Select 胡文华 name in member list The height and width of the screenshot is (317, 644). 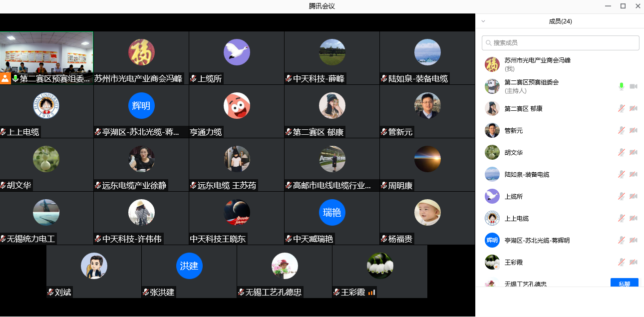514,152
